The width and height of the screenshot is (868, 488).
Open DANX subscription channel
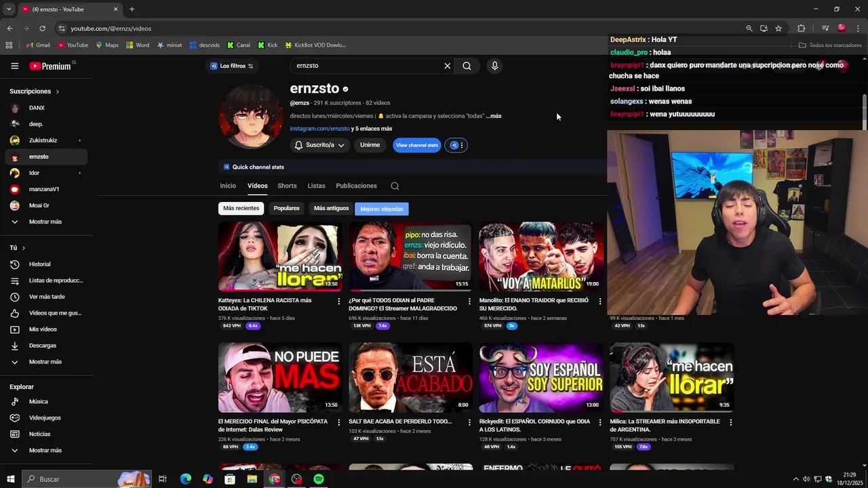click(x=46, y=108)
